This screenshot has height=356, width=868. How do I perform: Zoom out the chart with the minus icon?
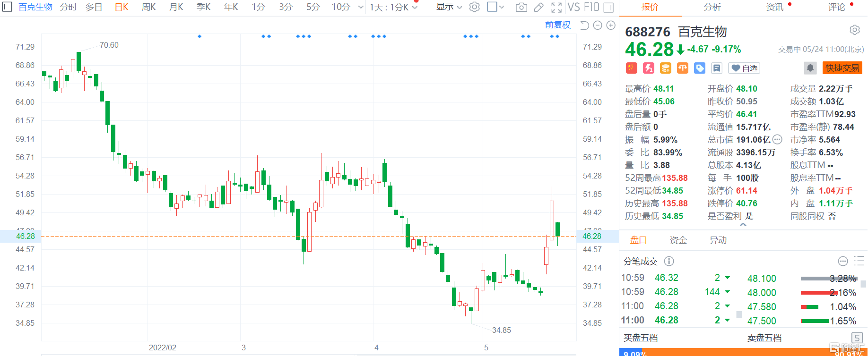598,25
